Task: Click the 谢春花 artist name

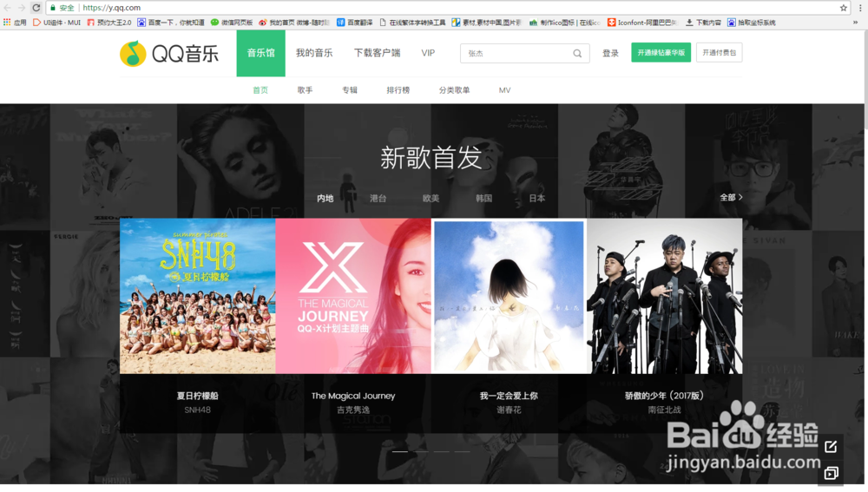Action: [x=509, y=410]
